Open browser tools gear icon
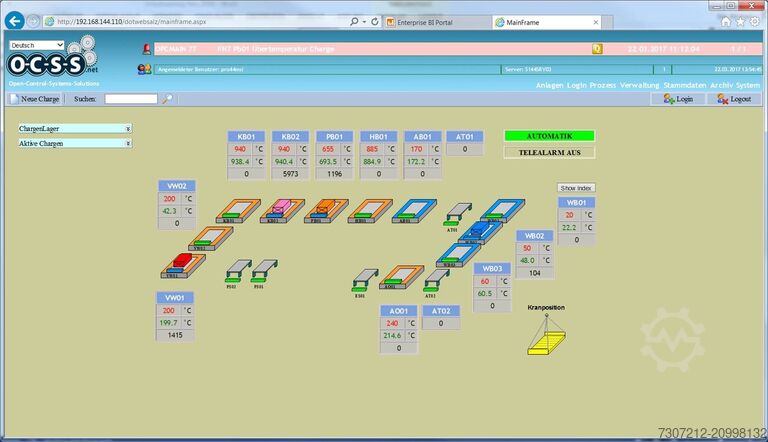The image size is (768, 442). [755, 22]
